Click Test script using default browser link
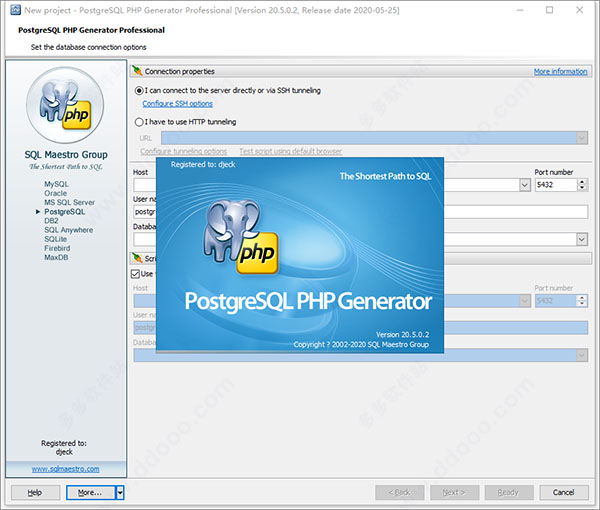 coord(291,151)
